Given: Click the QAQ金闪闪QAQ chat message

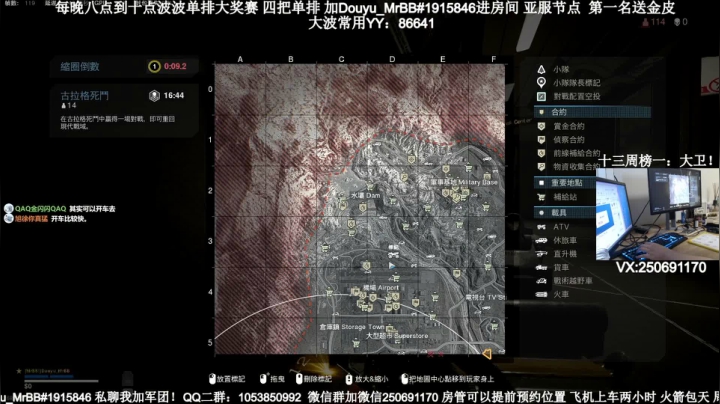Looking at the screenshot, I should pyautogui.click(x=60, y=209).
